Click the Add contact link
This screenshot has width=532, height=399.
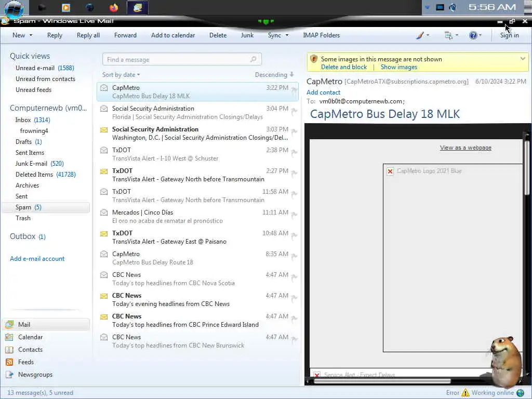[323, 92]
